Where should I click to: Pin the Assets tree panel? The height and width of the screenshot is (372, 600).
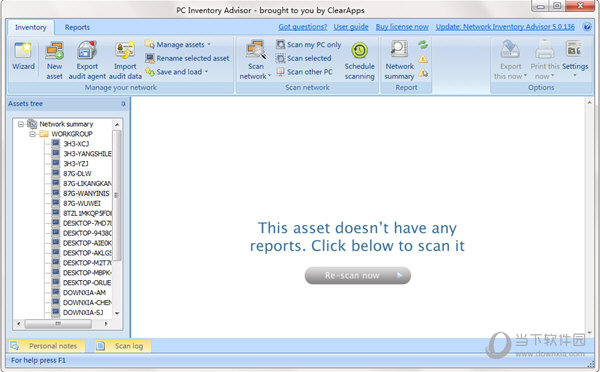(123, 104)
